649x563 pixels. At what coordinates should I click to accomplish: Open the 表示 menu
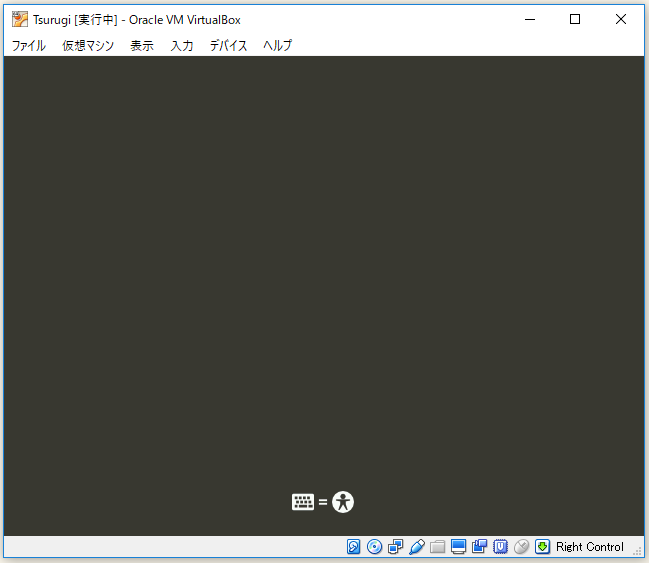(142, 45)
